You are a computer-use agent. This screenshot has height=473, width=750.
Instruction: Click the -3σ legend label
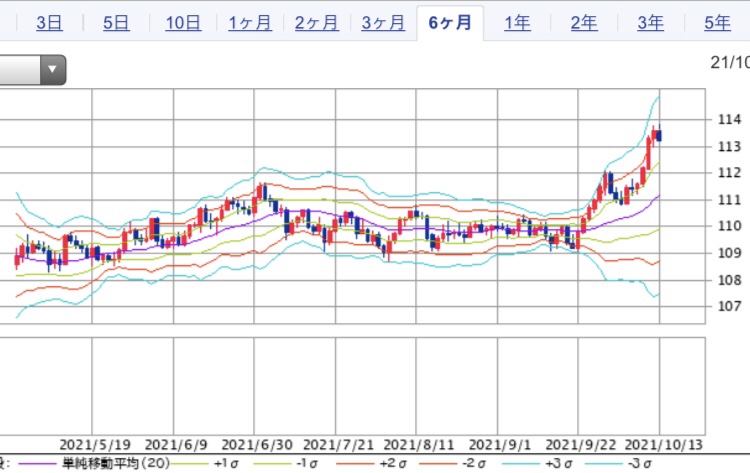[640, 463]
